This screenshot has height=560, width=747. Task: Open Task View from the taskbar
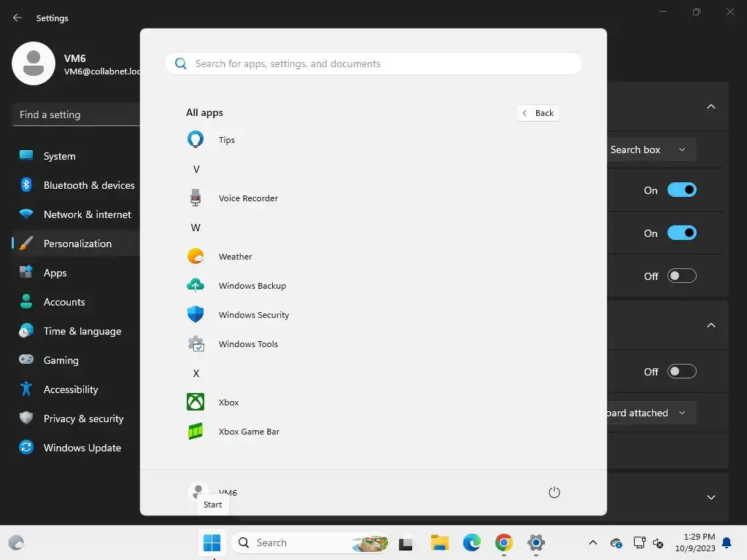click(x=406, y=542)
